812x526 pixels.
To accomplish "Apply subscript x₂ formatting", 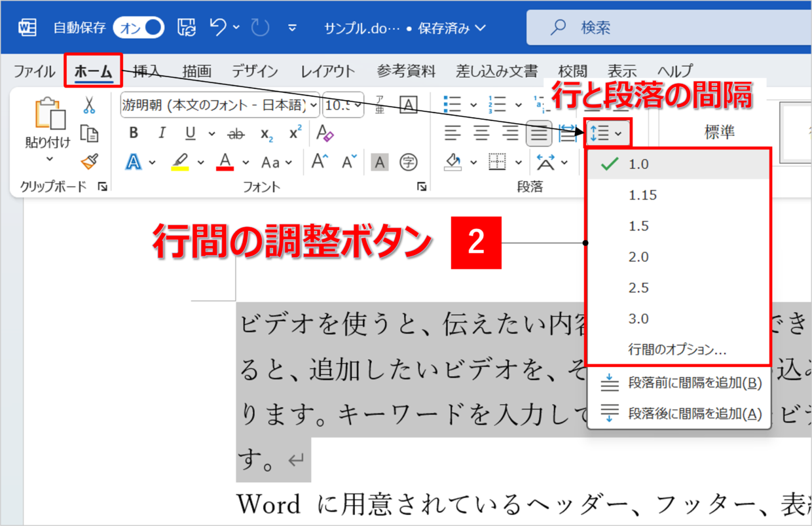I will (x=267, y=133).
